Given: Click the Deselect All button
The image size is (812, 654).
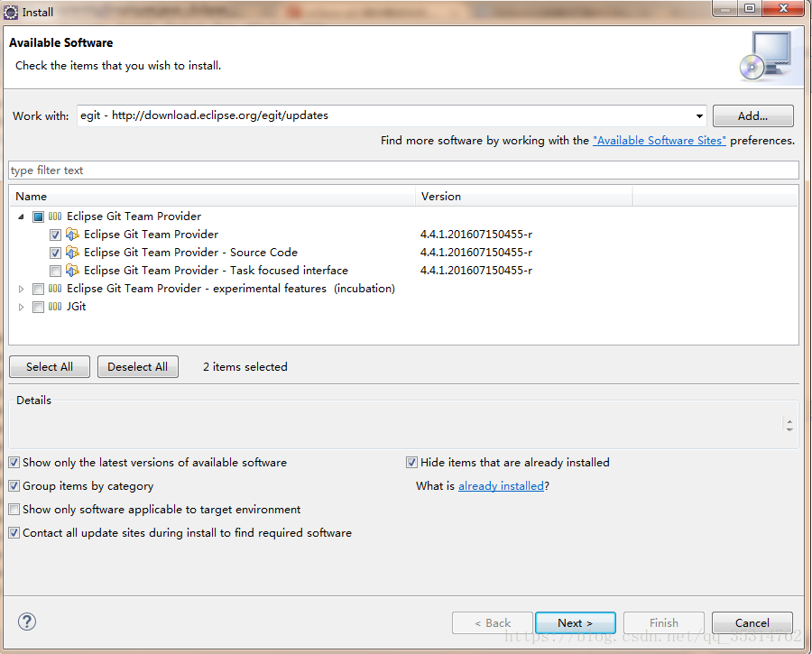Looking at the screenshot, I should pos(138,366).
